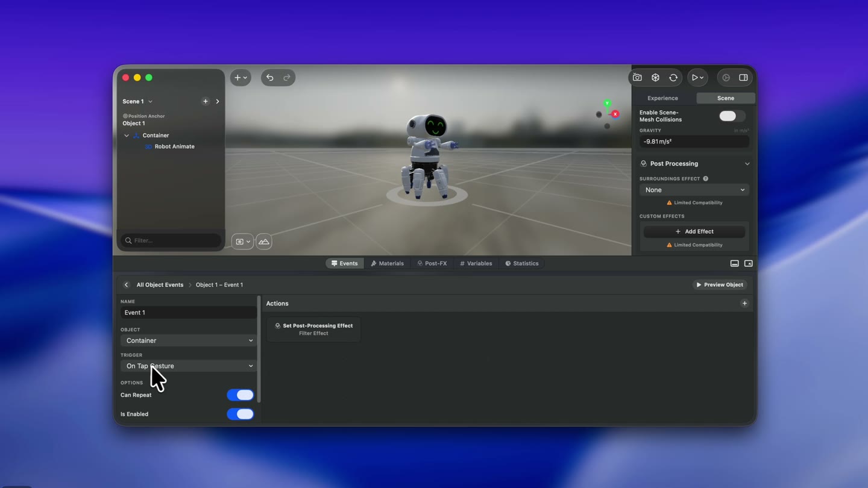The height and width of the screenshot is (488, 868).
Task: Click the Preview Object button
Action: pyautogui.click(x=720, y=285)
